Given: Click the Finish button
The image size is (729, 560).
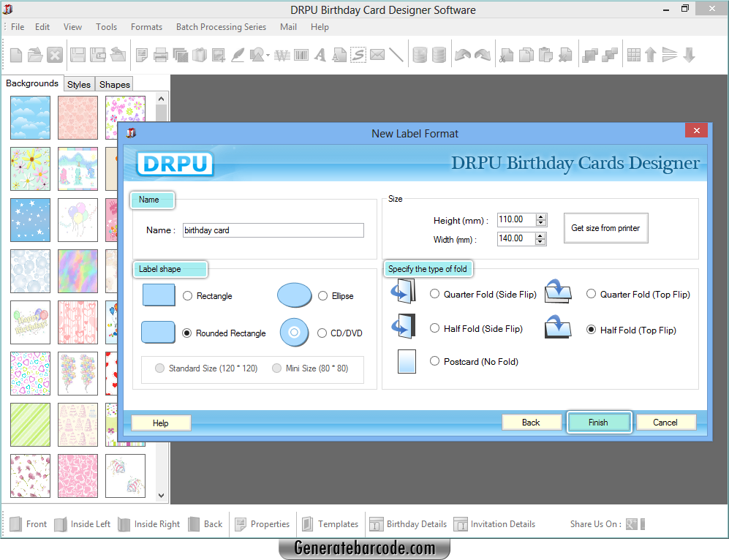Looking at the screenshot, I should coord(598,423).
